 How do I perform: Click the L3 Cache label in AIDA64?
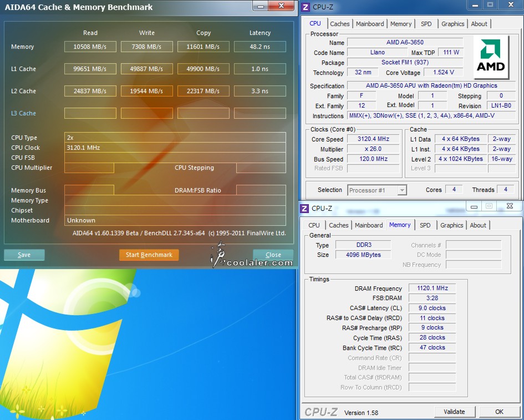(x=23, y=113)
